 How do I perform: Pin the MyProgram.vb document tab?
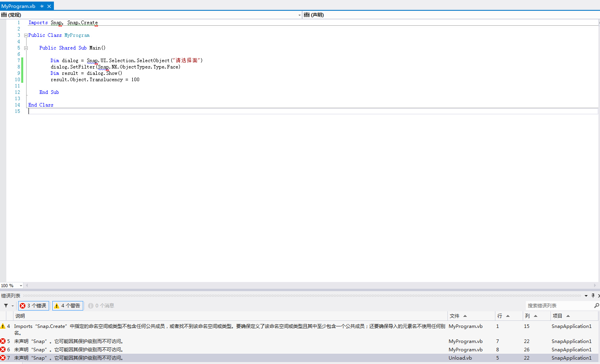[42, 6]
